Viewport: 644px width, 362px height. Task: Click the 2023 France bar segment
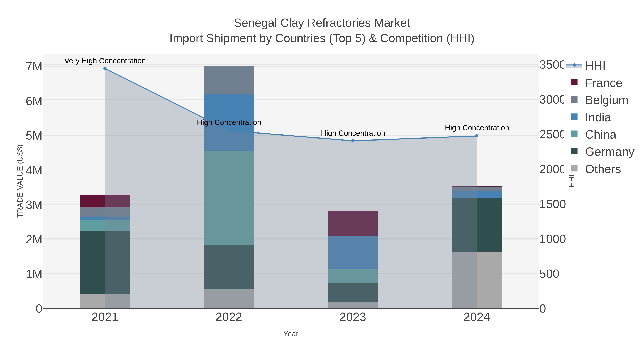tap(353, 223)
